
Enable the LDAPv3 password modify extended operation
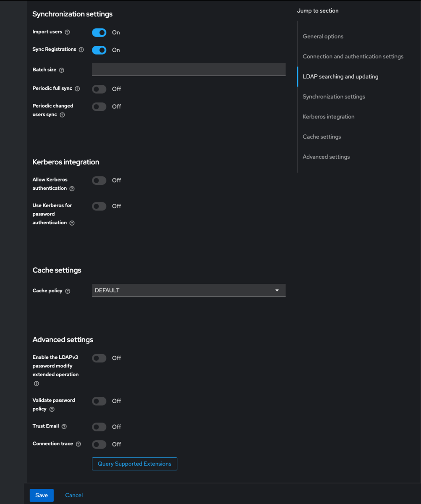coord(99,358)
